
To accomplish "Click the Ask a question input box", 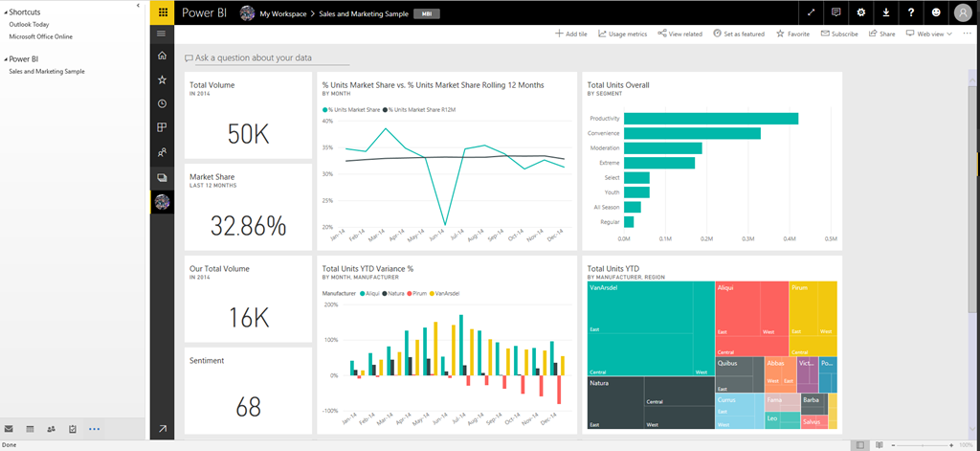I will pyautogui.click(x=253, y=57).
